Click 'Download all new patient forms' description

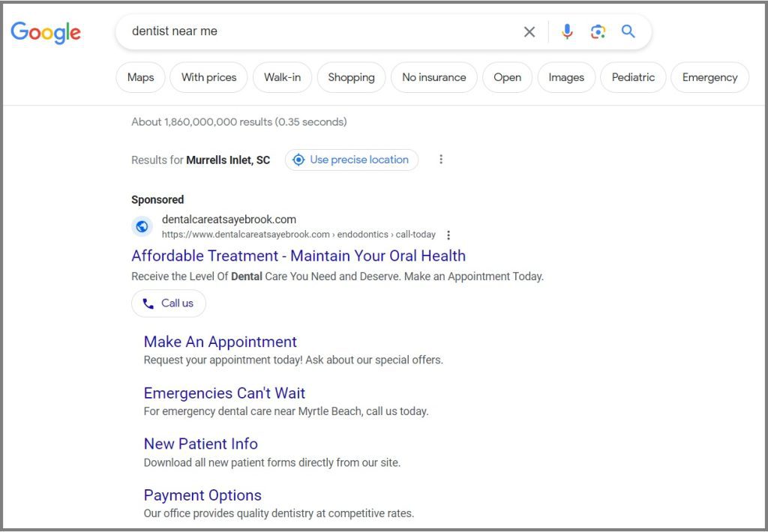click(271, 462)
